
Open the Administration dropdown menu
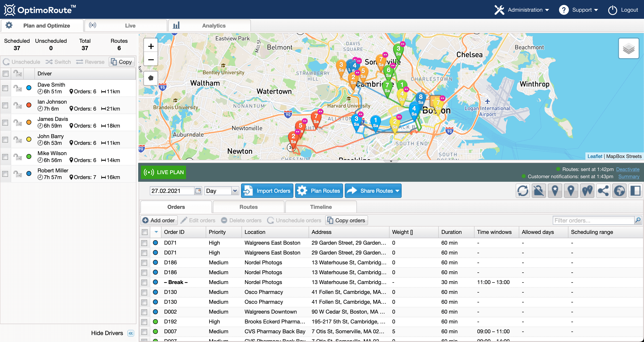pyautogui.click(x=522, y=10)
